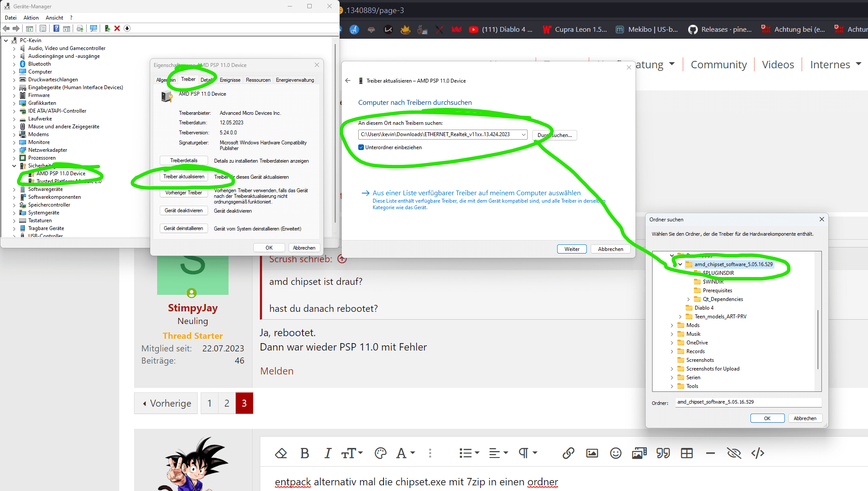Click Weiter in the driver update dialog
868x491 pixels.
click(572, 249)
